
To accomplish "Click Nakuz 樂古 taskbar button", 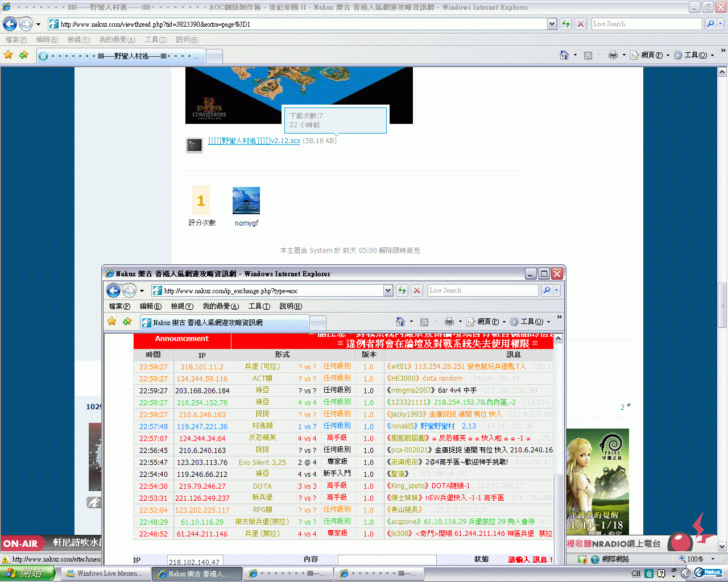I will pyautogui.click(x=197, y=573).
